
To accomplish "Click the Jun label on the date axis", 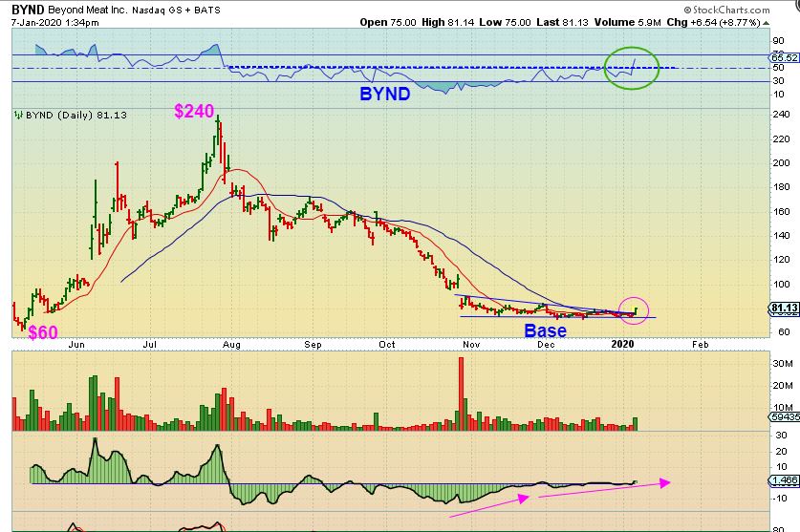I will click(x=76, y=344).
